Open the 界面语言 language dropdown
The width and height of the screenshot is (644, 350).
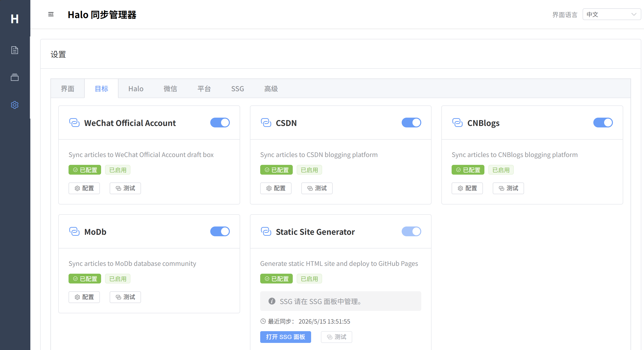pyautogui.click(x=611, y=14)
